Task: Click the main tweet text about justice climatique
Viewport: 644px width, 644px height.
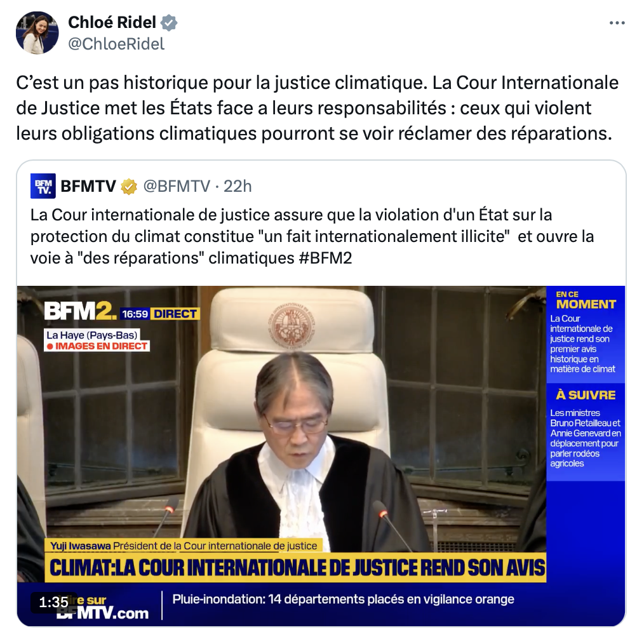Action: tap(317, 108)
